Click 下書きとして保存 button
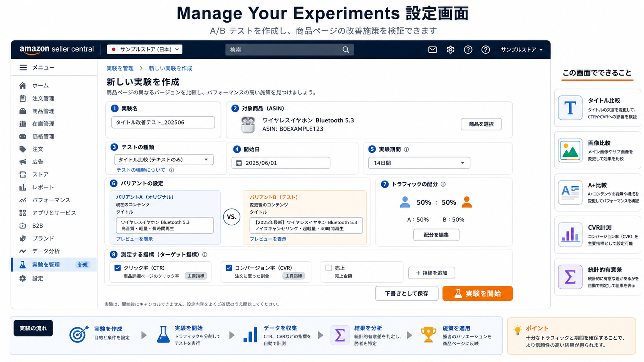This screenshot has width=644, height=362. click(407, 294)
